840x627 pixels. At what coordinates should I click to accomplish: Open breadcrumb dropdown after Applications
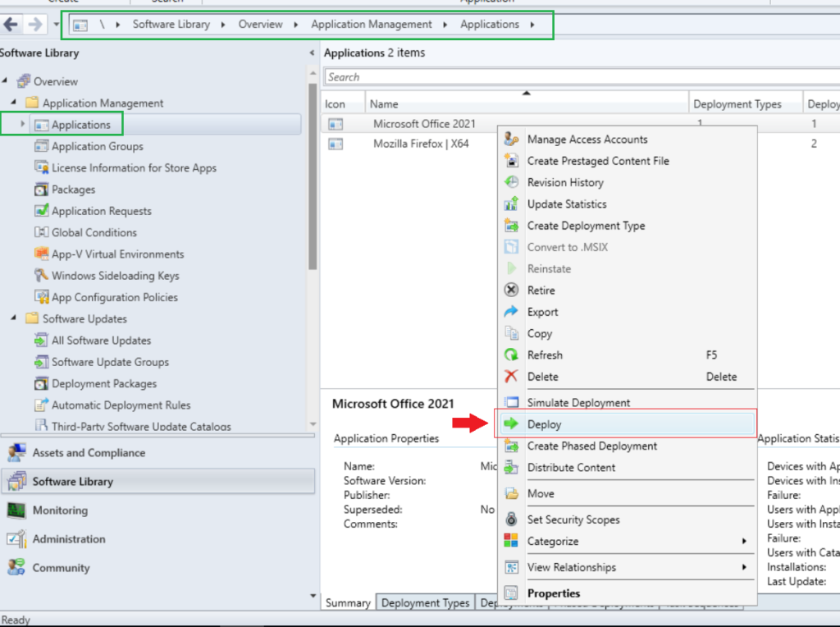(532, 25)
